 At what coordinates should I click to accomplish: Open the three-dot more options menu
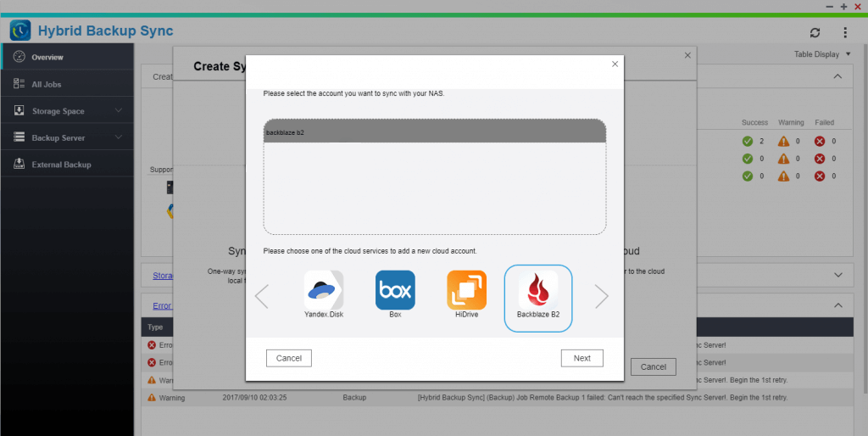click(x=845, y=33)
